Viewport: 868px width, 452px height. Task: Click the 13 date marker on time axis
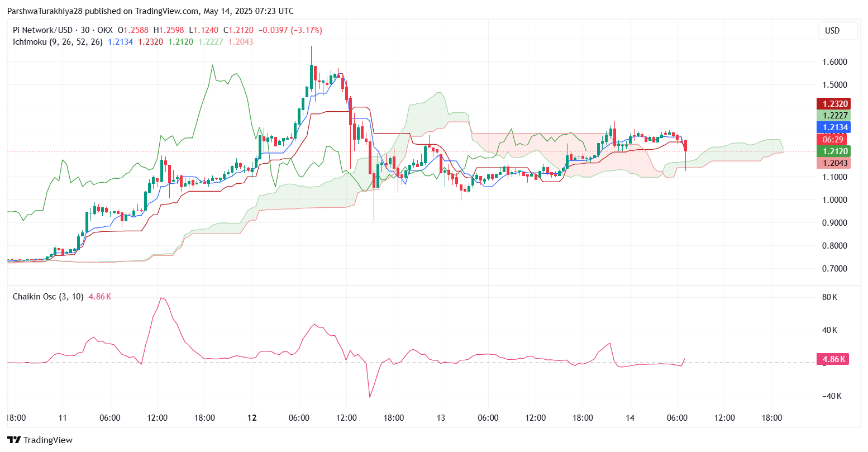click(x=441, y=418)
